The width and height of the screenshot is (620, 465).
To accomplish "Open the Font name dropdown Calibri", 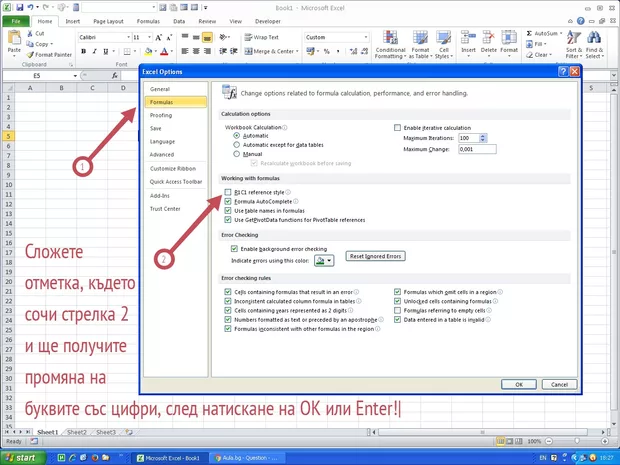I will coord(129,37).
